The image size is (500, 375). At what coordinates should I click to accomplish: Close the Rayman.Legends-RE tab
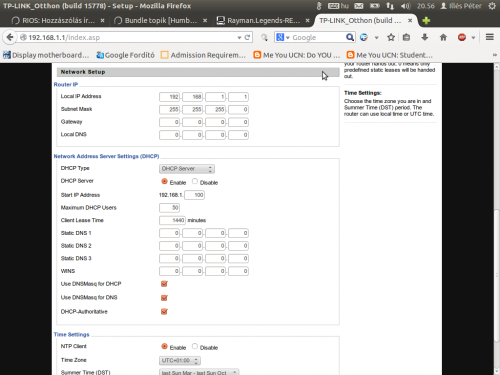pyautogui.click(x=308, y=21)
